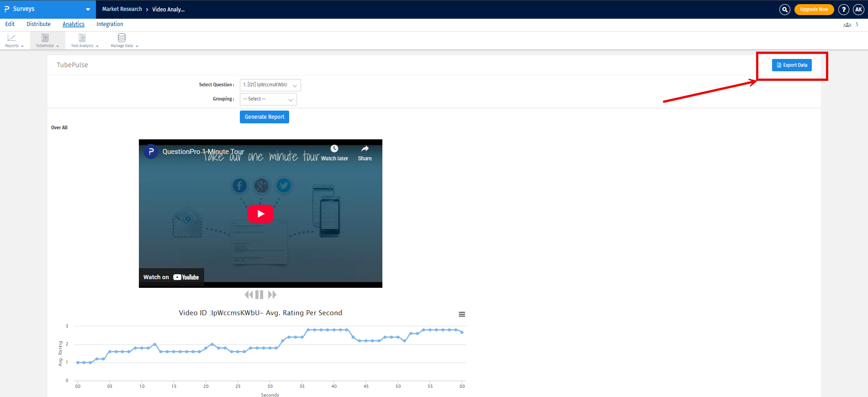Switch to the Integration tab
The image size is (868, 397).
click(x=110, y=24)
